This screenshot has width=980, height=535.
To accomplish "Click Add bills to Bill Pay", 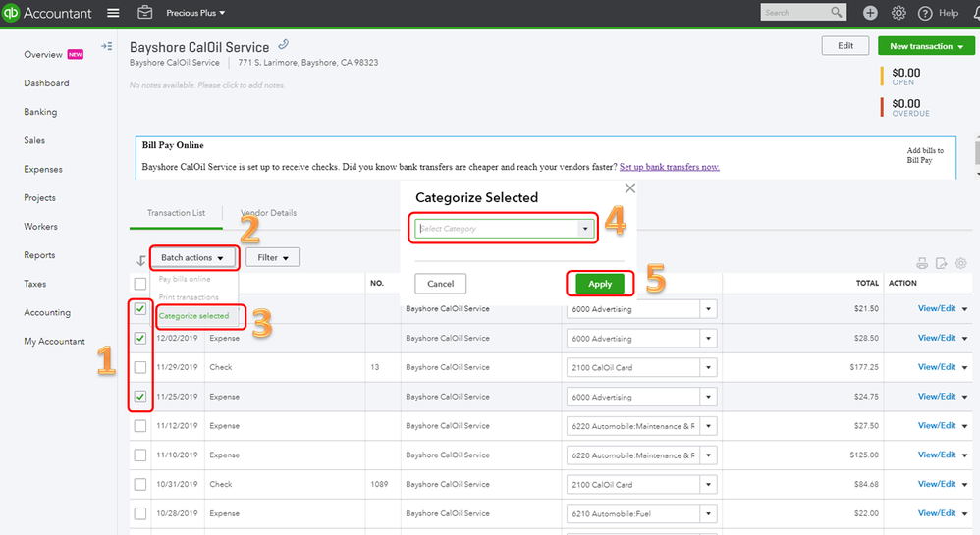I will click(925, 155).
